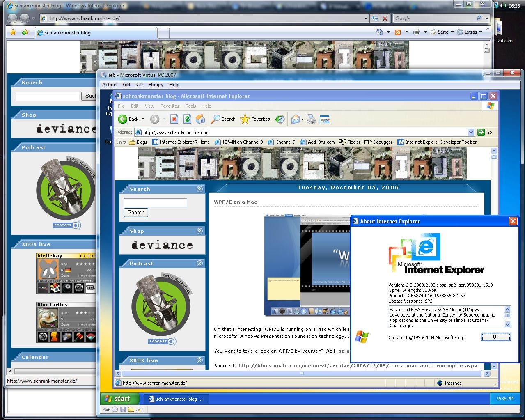Collapse the Search panel in IE6 page
This screenshot has height=420, width=525.
(199, 189)
